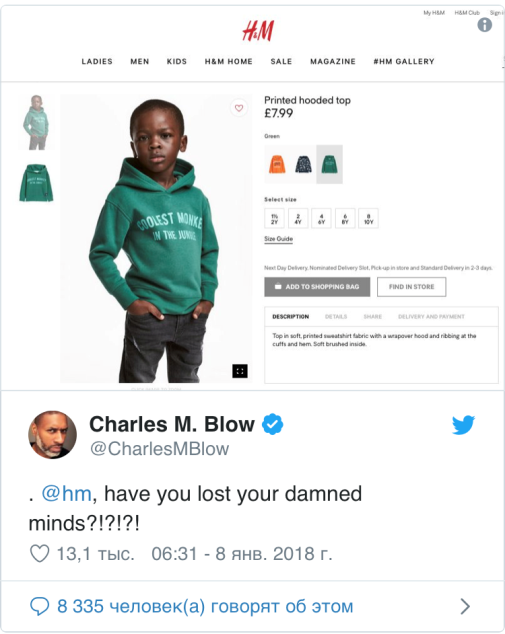
Task: Select size 1½-2Y
Action: (x=275, y=218)
